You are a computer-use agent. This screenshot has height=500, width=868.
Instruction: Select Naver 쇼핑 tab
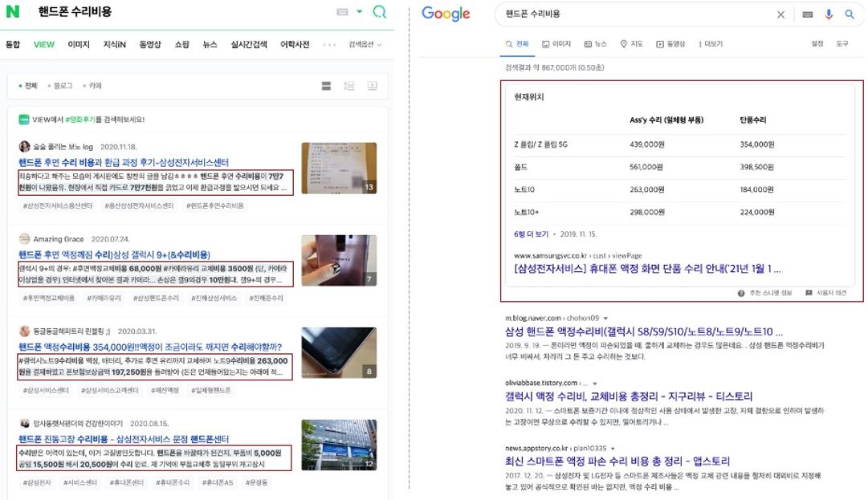[x=182, y=44]
